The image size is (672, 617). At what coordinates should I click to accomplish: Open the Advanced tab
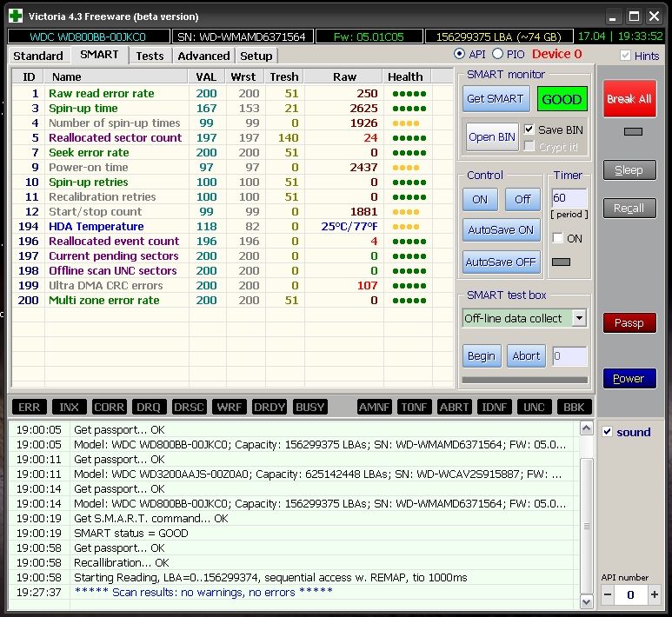point(203,56)
